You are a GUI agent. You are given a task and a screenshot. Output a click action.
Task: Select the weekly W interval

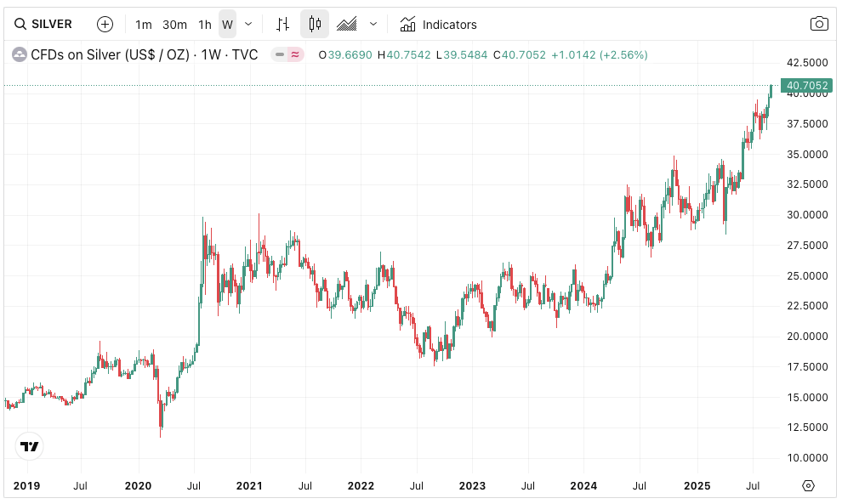coord(227,24)
